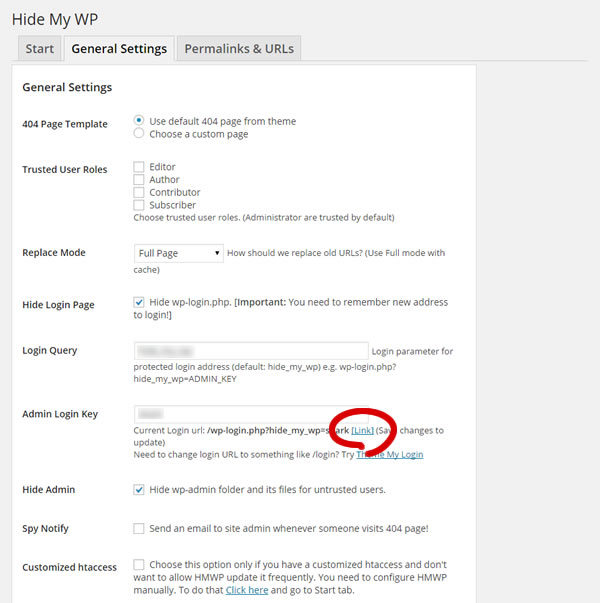Click the Admin Login Key label
Viewport: 600px width, 603px height.
60,414
